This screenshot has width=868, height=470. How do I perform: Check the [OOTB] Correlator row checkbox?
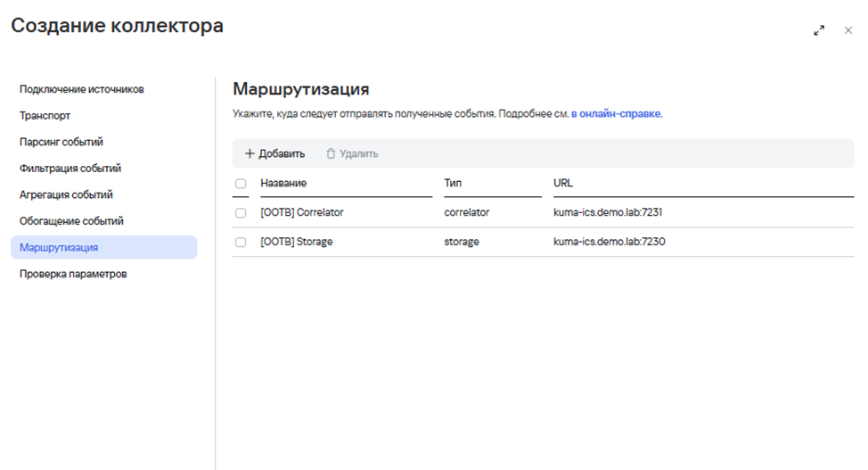[x=240, y=213]
